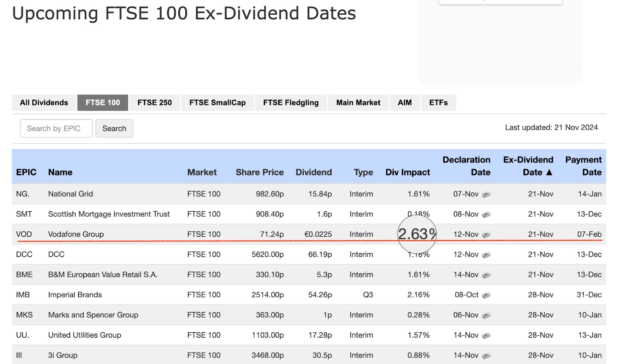Select Marks and Spencer 0.28% impact
The image size is (619, 364).
coord(418,315)
